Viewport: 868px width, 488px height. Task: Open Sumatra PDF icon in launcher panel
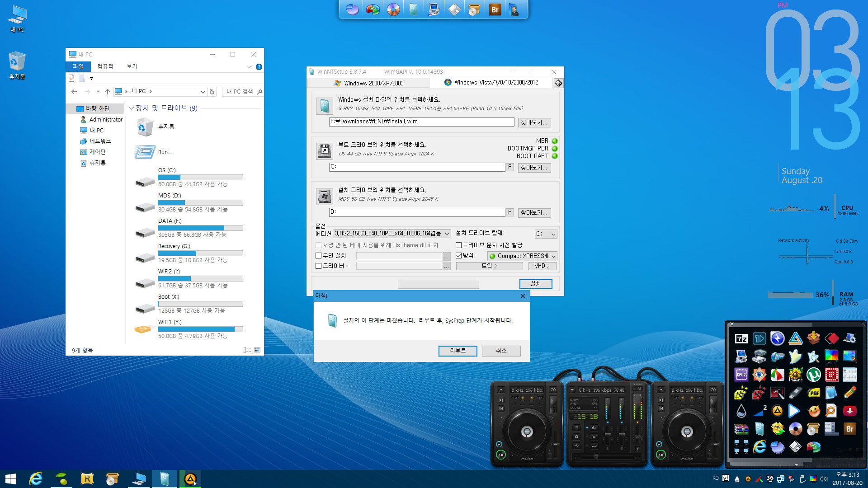coord(813,393)
